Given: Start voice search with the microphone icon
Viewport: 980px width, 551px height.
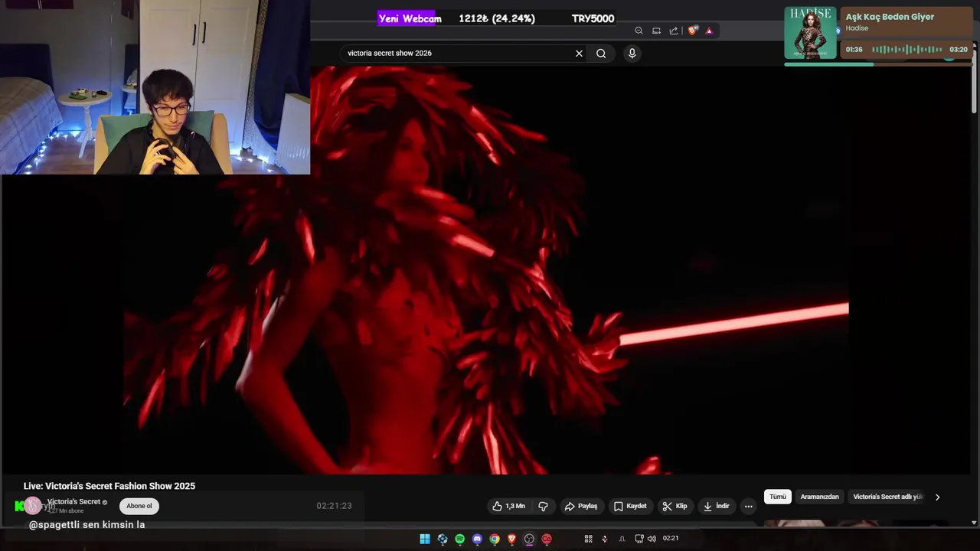Looking at the screenshot, I should click(632, 54).
